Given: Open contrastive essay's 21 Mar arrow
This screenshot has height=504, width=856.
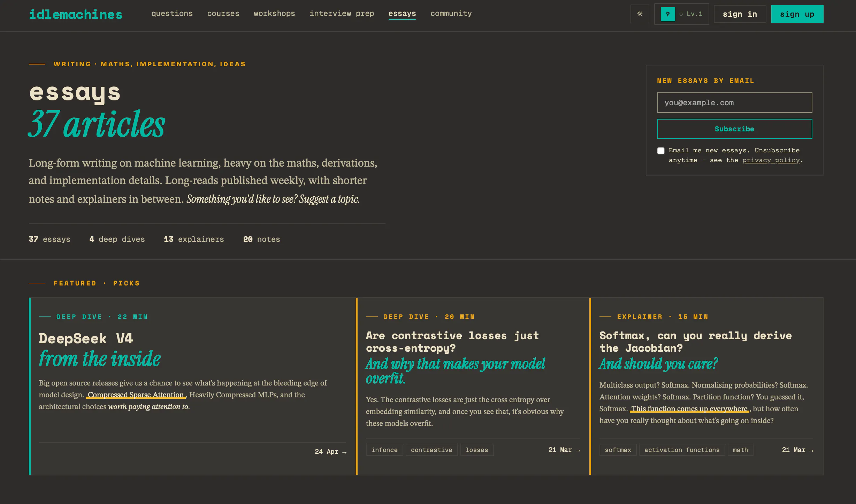Looking at the screenshot, I should 564,450.
